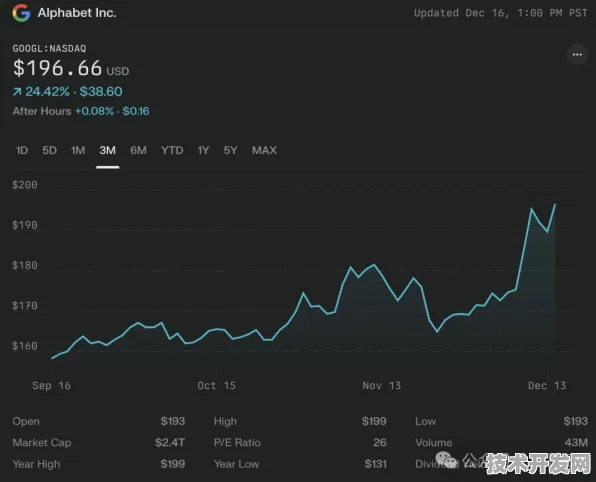The image size is (596, 482).
Task: Click the Sep 16 date label
Action: [51, 385]
